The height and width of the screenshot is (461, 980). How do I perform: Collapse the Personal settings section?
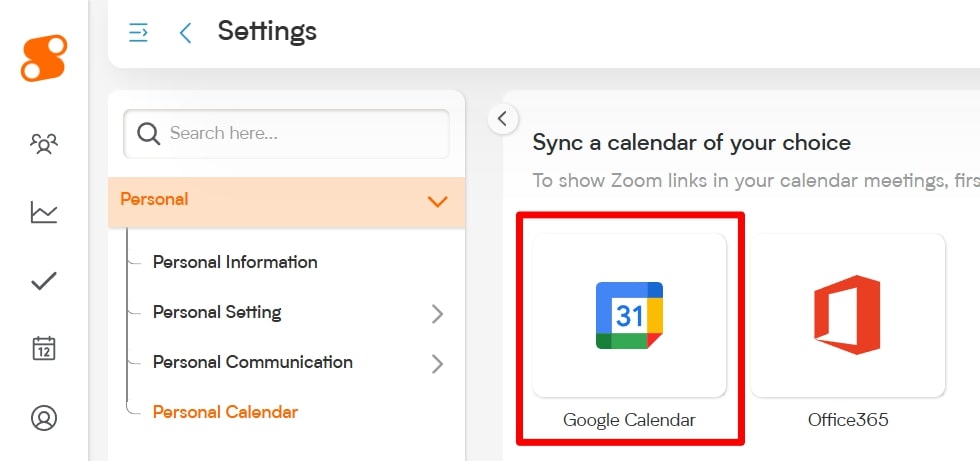click(437, 201)
